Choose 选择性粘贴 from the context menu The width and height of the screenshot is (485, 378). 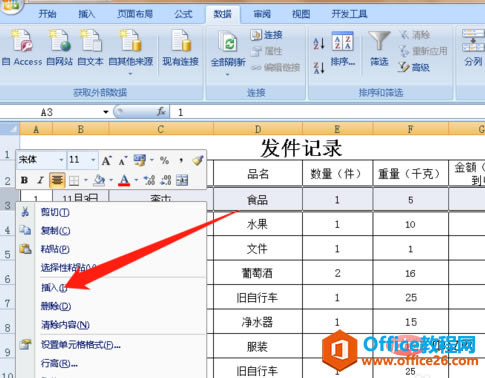[x=111, y=267]
